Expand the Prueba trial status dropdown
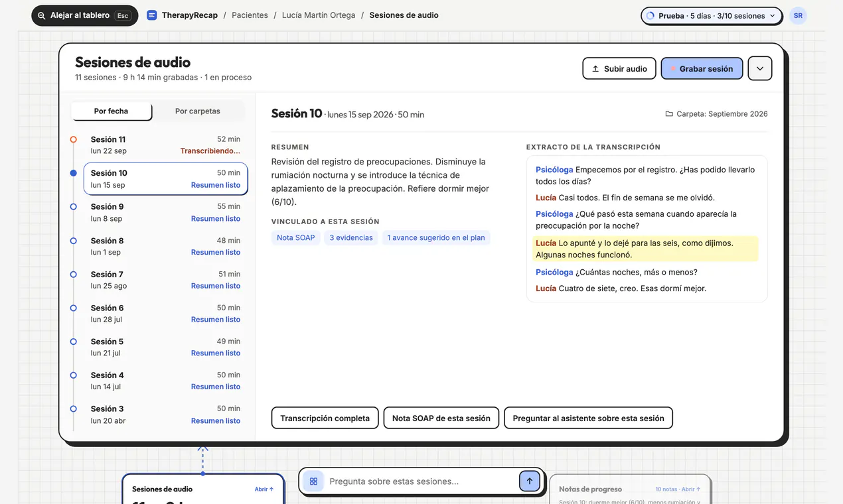The height and width of the screenshot is (504, 843). pos(711,16)
